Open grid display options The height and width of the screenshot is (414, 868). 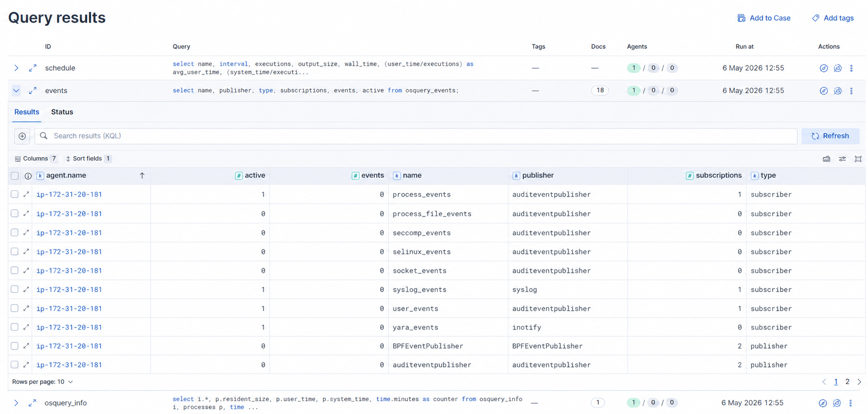842,159
